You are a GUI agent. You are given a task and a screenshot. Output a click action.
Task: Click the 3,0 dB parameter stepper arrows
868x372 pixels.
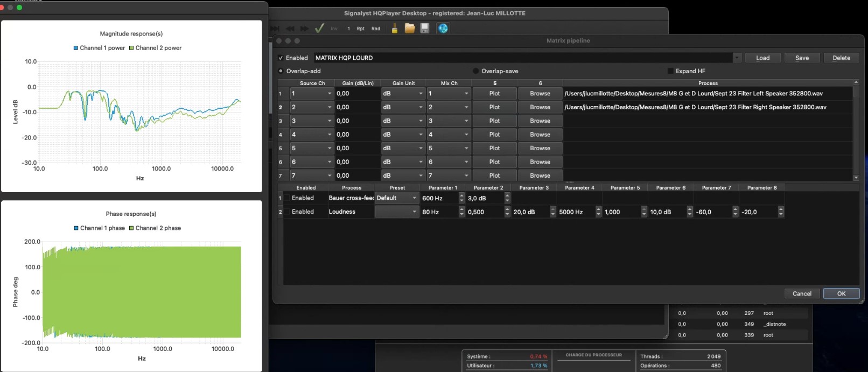507,198
